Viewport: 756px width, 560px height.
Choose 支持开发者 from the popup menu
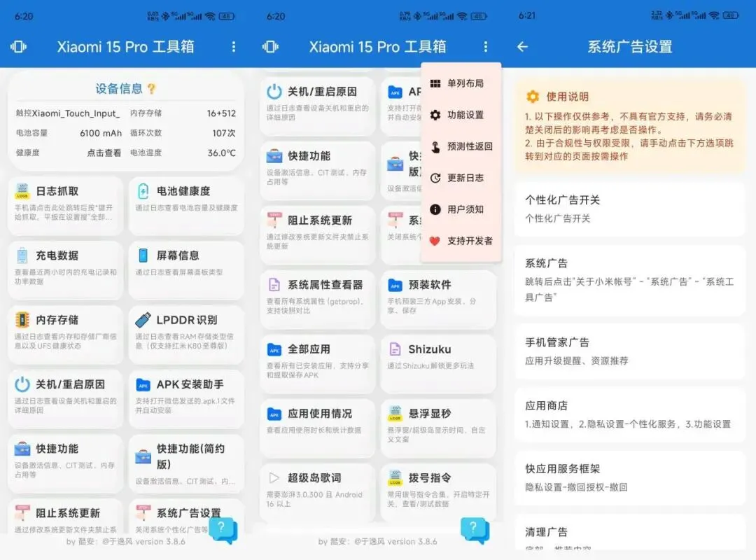(x=461, y=241)
